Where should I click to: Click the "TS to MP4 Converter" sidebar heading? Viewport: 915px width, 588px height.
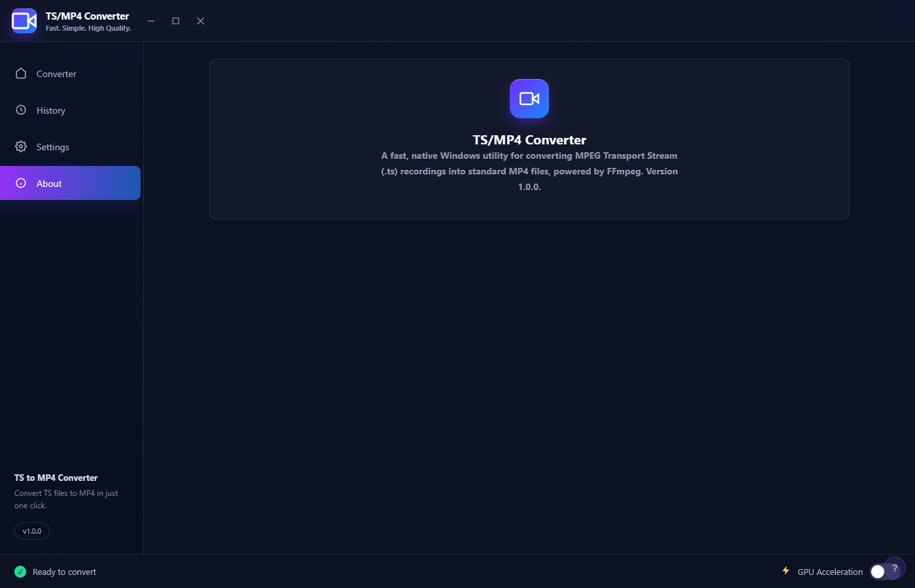pyautogui.click(x=56, y=478)
